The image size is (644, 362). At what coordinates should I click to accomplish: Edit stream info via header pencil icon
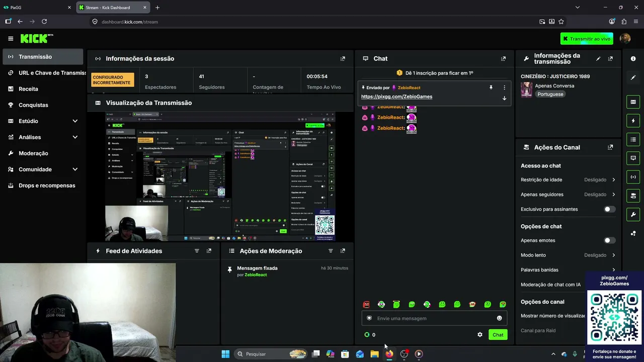click(x=598, y=59)
